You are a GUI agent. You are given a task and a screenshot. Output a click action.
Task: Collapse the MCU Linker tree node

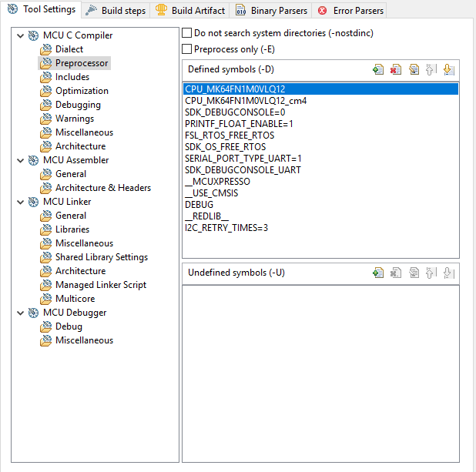20,203
